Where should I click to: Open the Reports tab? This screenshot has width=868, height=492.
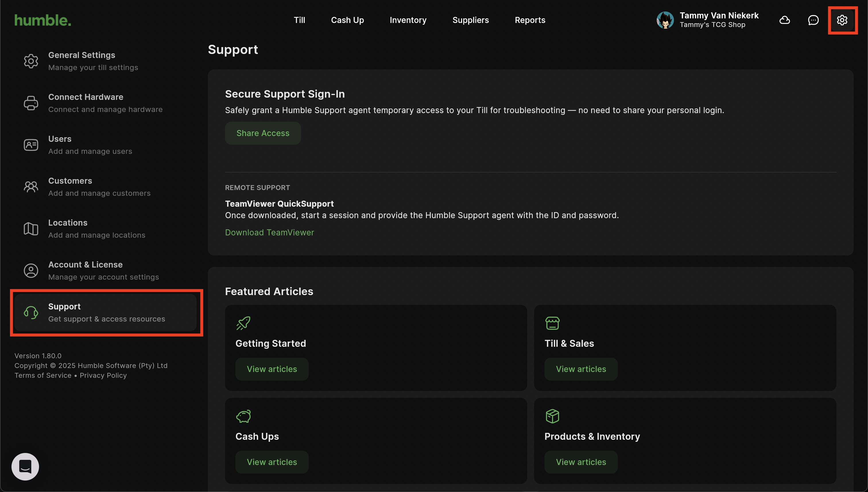click(x=530, y=20)
